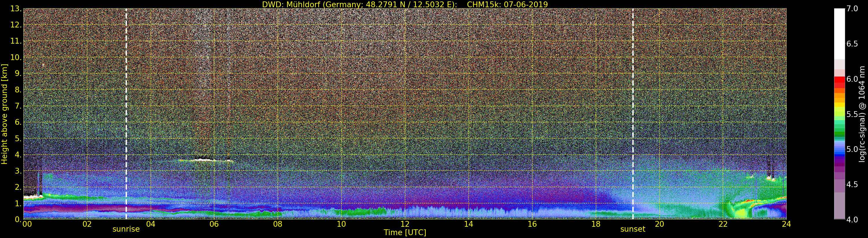Click the '6.0' colorbar tick label
The height and width of the screenshot is (238, 868).
[852, 79]
